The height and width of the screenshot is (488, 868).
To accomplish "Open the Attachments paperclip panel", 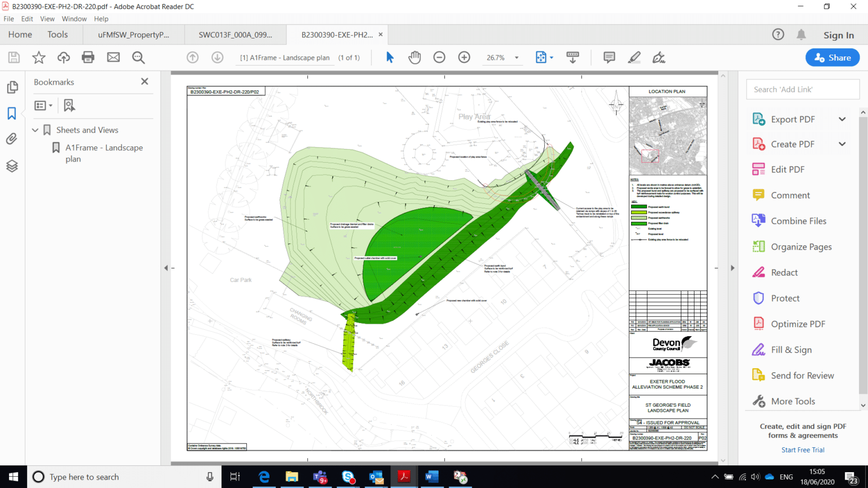I will click(12, 138).
